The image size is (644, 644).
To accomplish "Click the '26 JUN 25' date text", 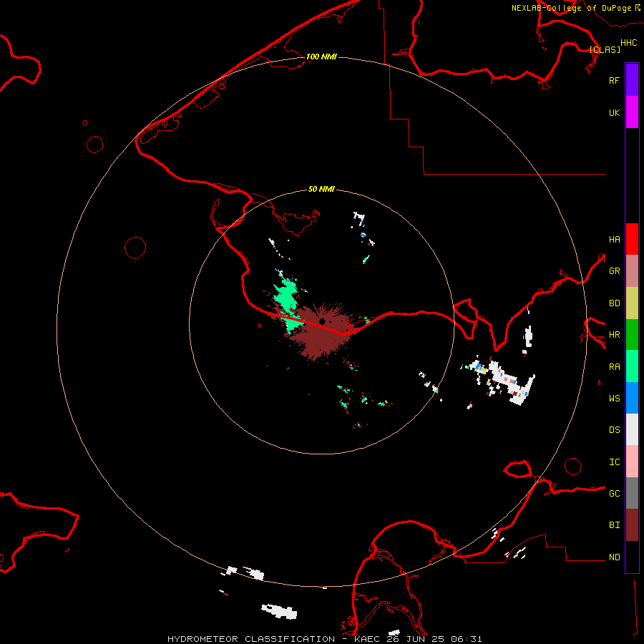I will click(x=416, y=639).
